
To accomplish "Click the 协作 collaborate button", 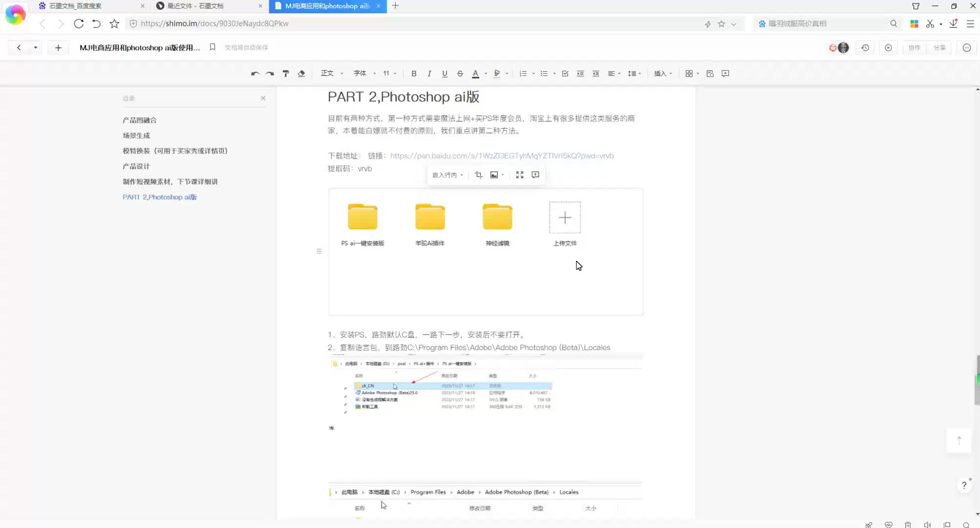I will [x=914, y=47].
